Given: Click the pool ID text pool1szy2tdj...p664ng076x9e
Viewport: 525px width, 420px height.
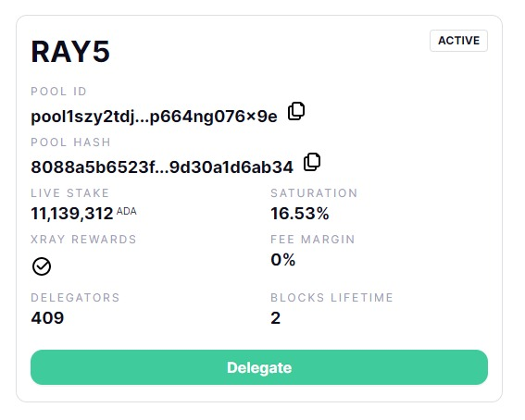Looking at the screenshot, I should click(x=154, y=117).
